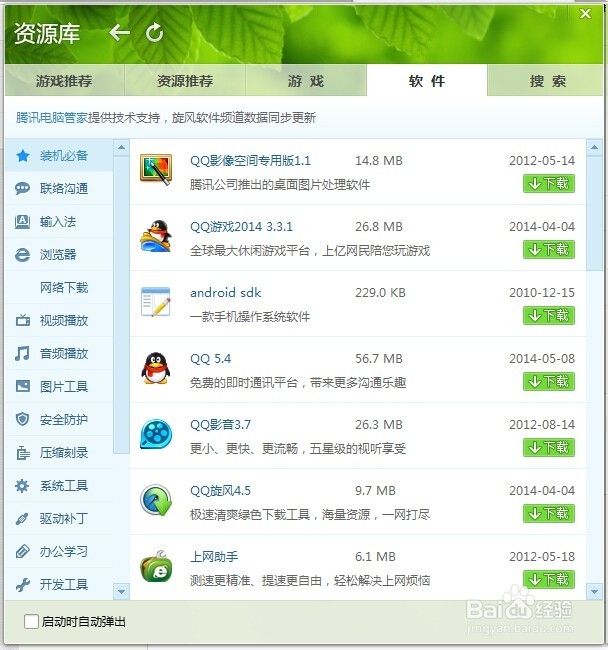
Task: Open the QQ旋风4.5 title link
Action: 220,491
